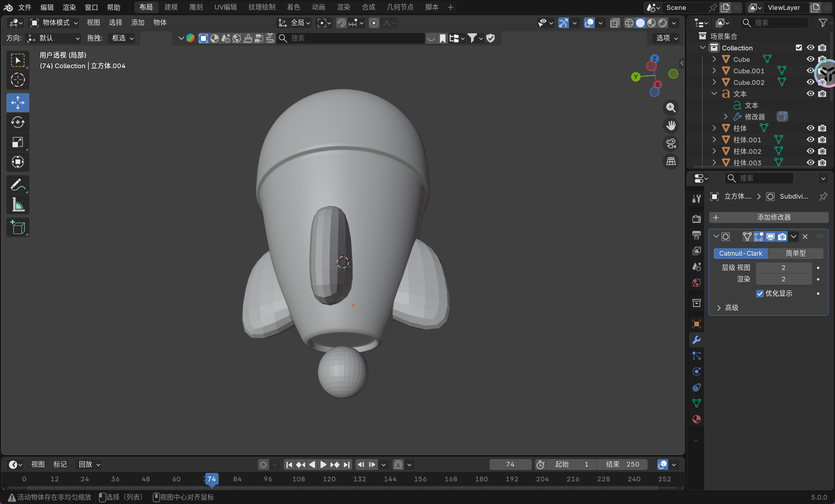Select the Measure ruler tool

coord(17,205)
